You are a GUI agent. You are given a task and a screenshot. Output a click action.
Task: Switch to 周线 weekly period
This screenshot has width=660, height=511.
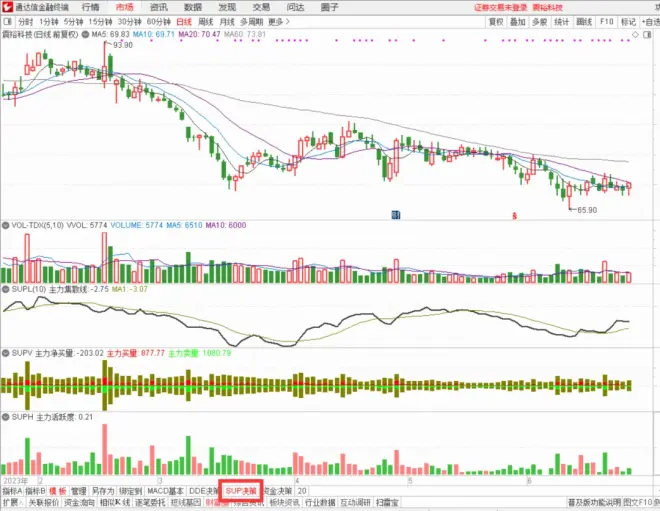point(206,21)
